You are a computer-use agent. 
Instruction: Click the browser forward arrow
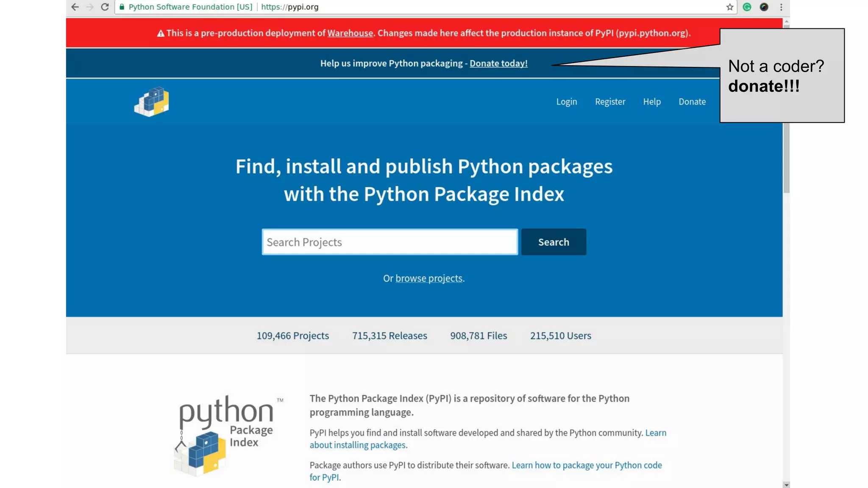90,7
